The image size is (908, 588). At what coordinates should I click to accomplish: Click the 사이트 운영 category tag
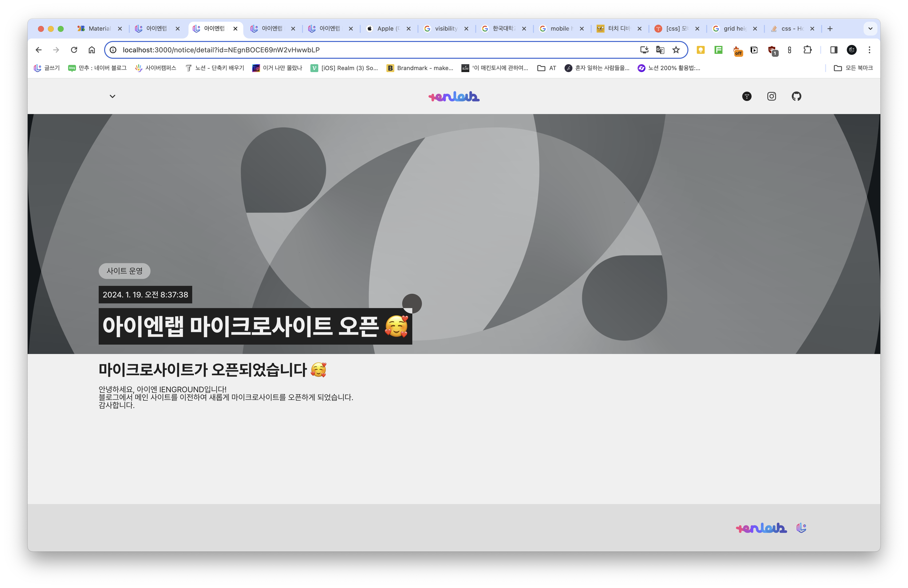124,271
